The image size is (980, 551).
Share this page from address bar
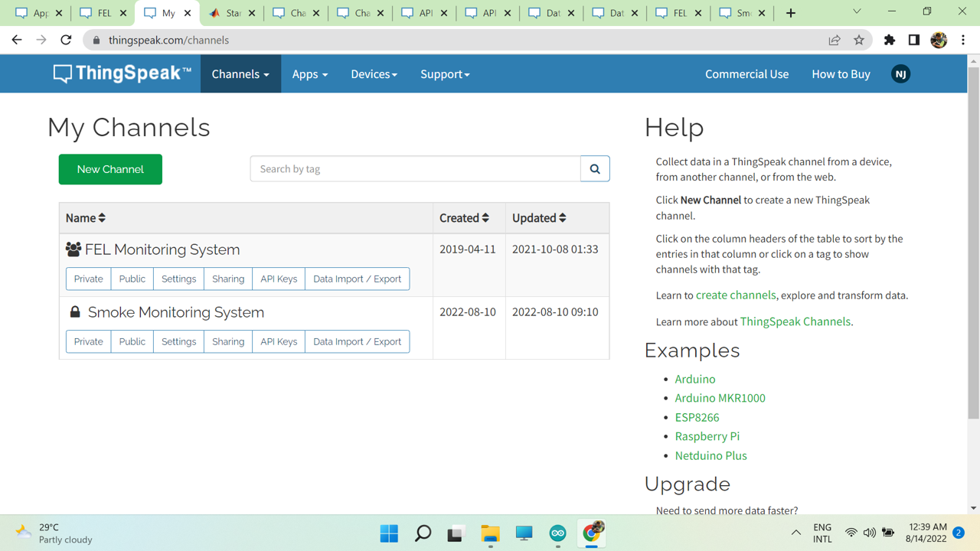pos(835,40)
